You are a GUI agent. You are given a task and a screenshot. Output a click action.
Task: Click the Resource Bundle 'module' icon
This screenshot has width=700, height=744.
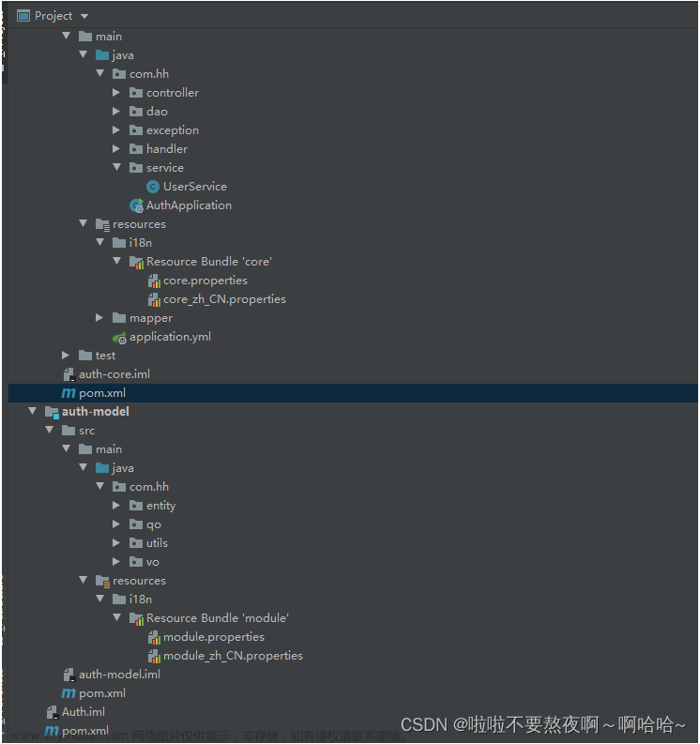click(x=136, y=618)
